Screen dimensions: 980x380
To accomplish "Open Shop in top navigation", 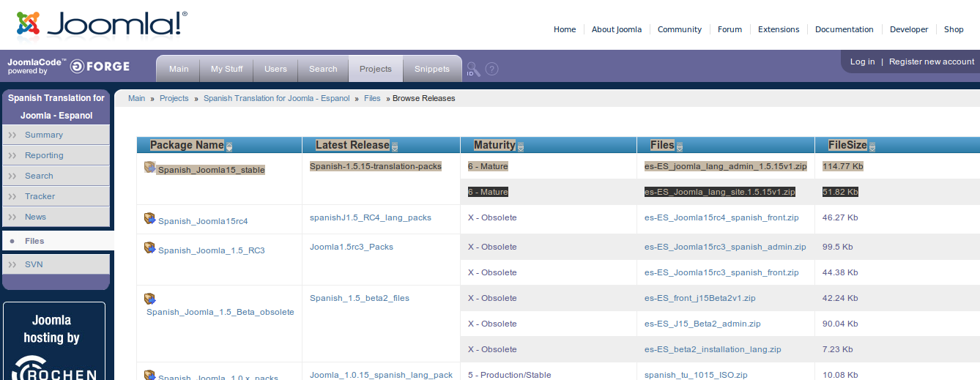I will click(x=954, y=29).
